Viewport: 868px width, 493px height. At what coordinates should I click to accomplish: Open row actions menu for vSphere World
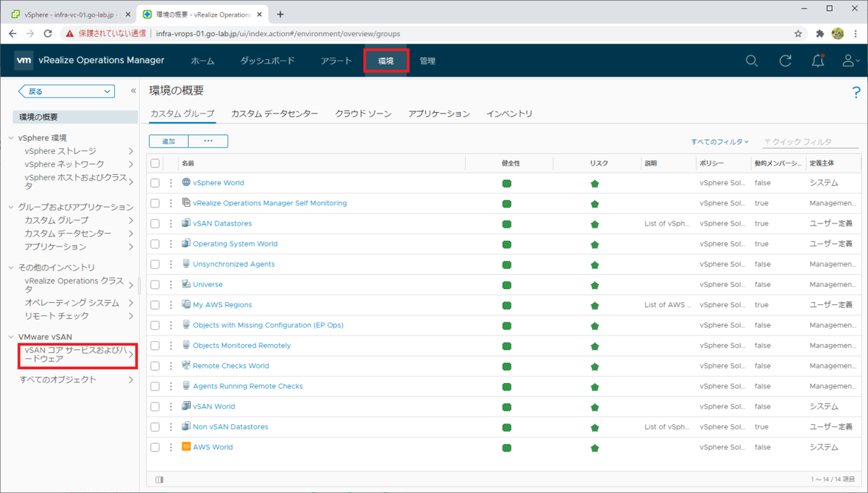coord(171,183)
